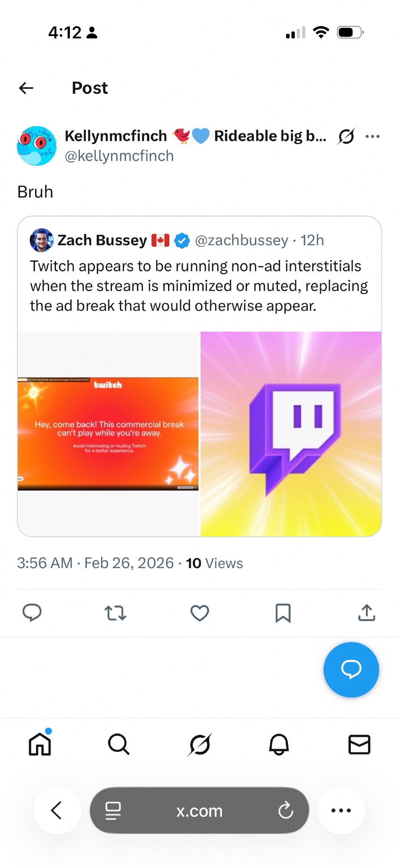Viewport: 399px width, 868px height.
Task: View the purple Twitch logo image
Action: point(291,434)
